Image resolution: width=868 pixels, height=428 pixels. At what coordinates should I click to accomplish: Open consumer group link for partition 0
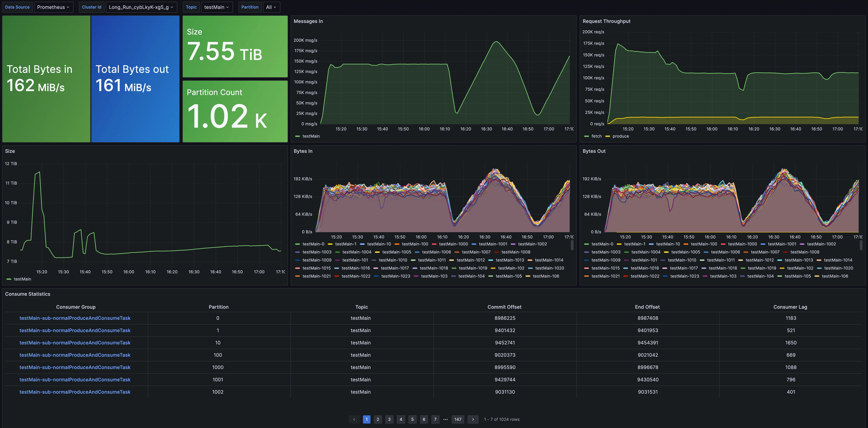point(75,318)
